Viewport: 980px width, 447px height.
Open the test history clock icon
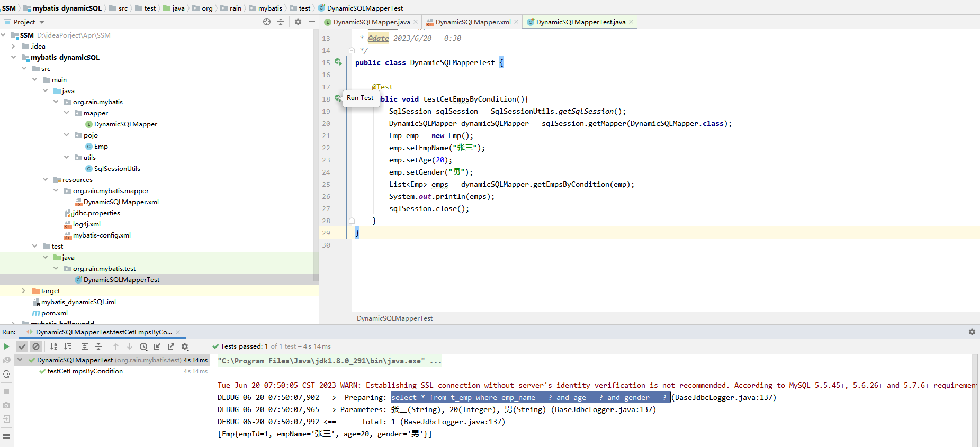coord(143,346)
